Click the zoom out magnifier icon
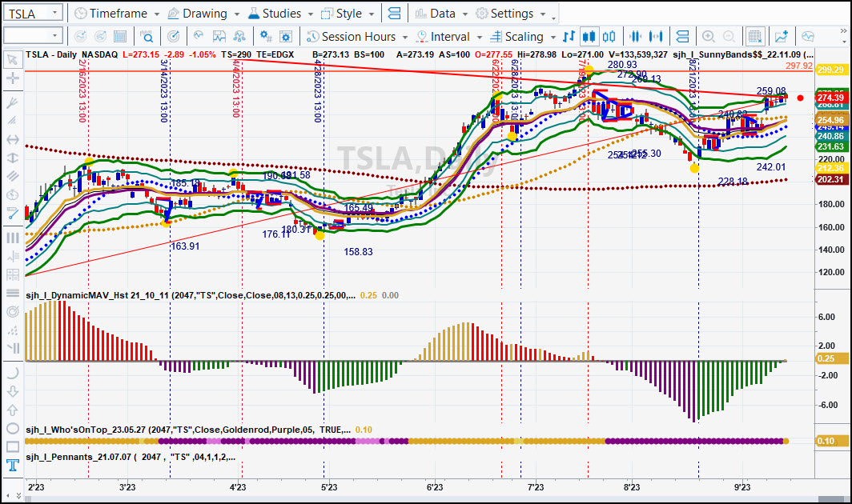 (729, 36)
